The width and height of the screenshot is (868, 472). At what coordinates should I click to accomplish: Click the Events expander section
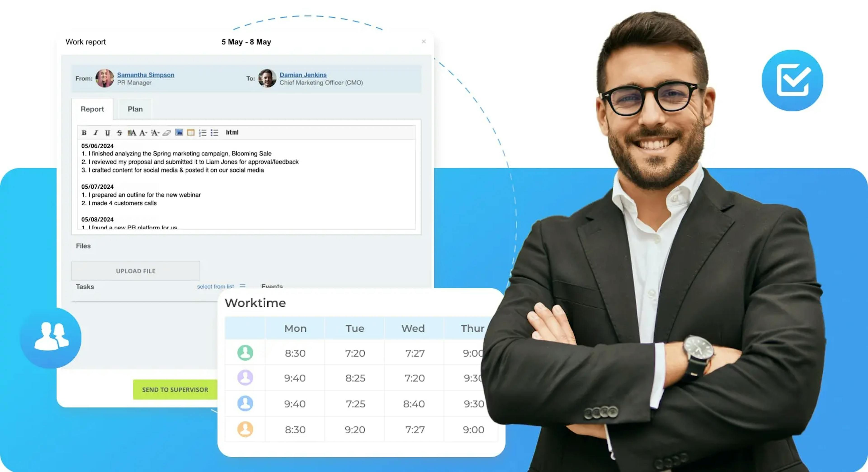coord(272,287)
